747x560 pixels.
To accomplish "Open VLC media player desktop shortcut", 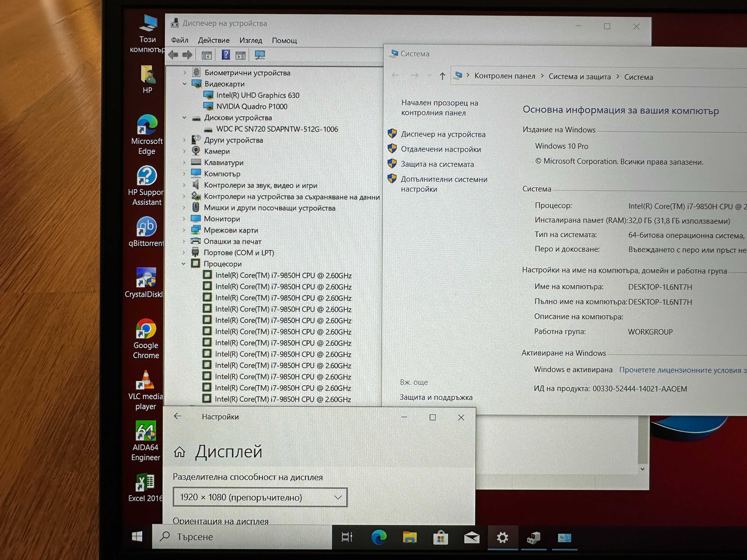I will tap(146, 390).
